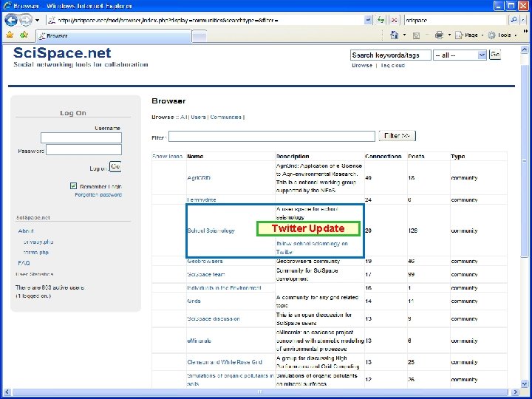Click the SciSpace.net site title
Screen dimensions: 532x399
(x=62, y=52)
